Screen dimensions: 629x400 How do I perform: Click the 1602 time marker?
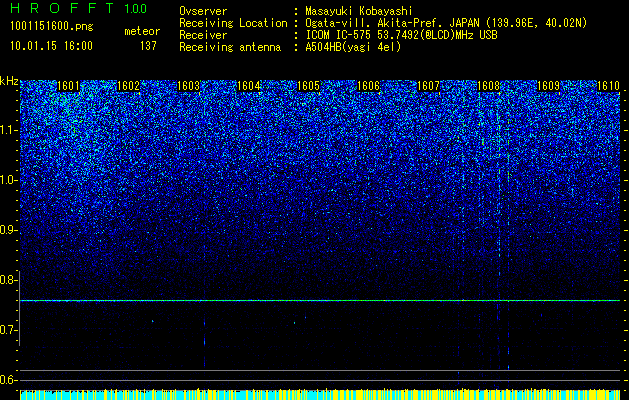128,86
